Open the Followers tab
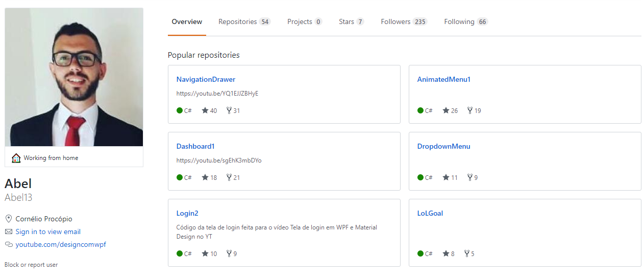The image size is (644, 277). pyautogui.click(x=403, y=22)
